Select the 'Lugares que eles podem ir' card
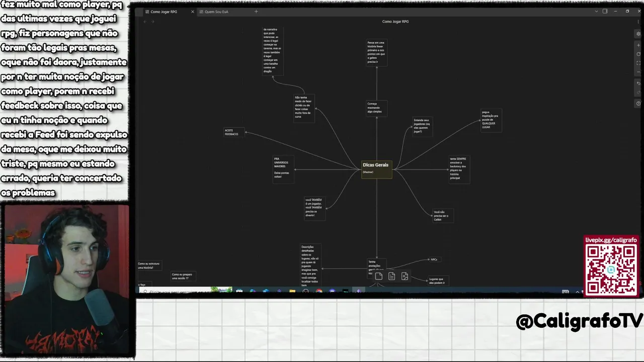 coord(438,281)
